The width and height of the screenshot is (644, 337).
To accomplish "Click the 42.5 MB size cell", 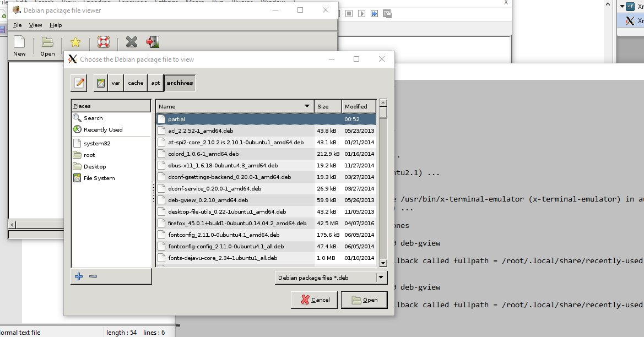I will (x=327, y=224).
